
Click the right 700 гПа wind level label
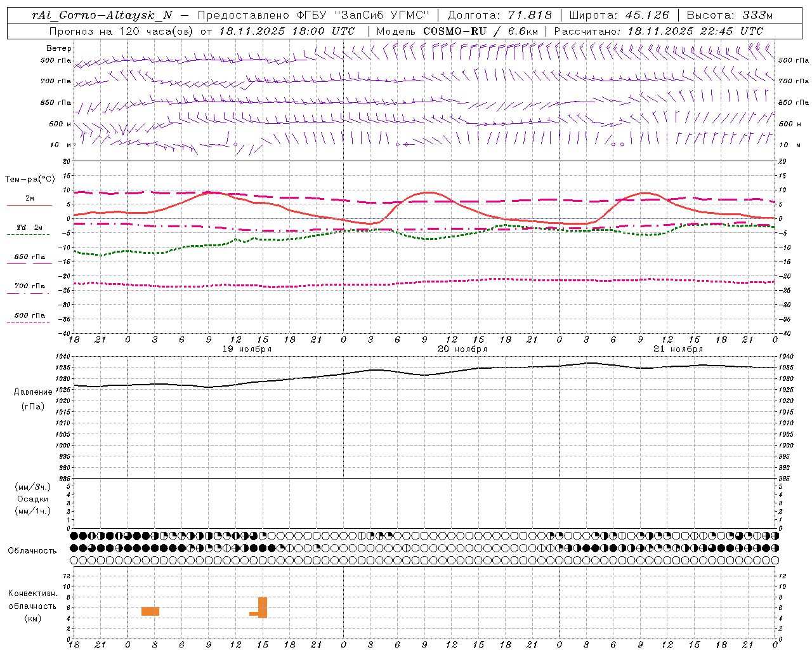point(794,81)
